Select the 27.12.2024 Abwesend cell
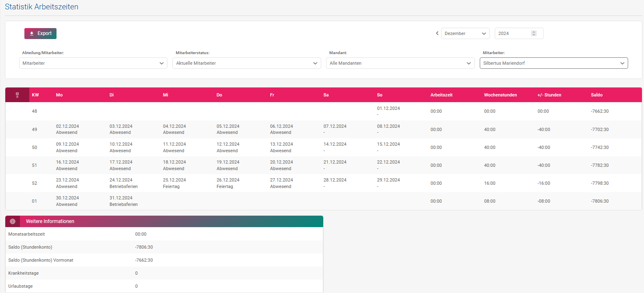 (281, 183)
